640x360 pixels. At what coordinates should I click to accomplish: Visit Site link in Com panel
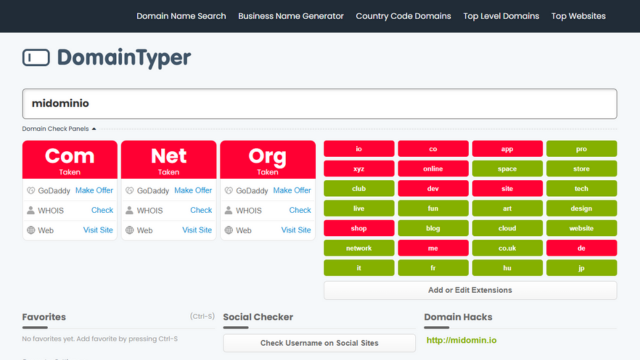pos(98,230)
